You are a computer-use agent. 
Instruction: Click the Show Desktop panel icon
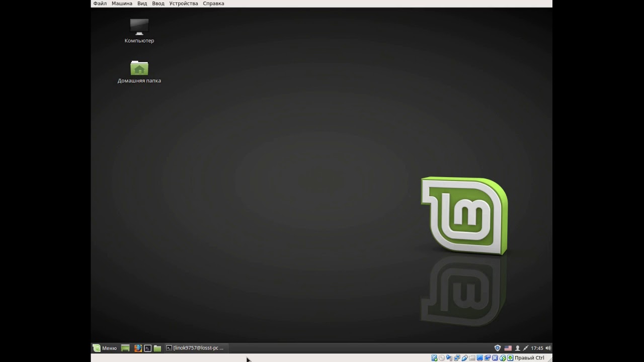(x=125, y=348)
